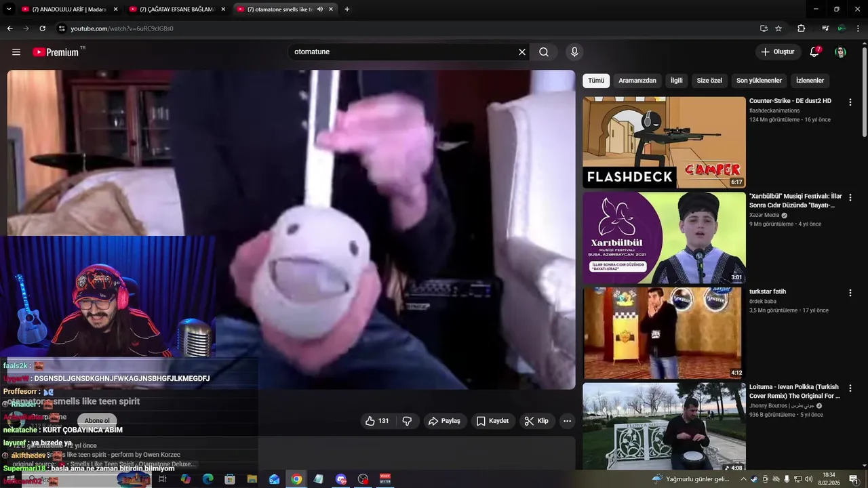Open YouTube notifications bell
The image size is (868, 488).
[x=814, y=52]
